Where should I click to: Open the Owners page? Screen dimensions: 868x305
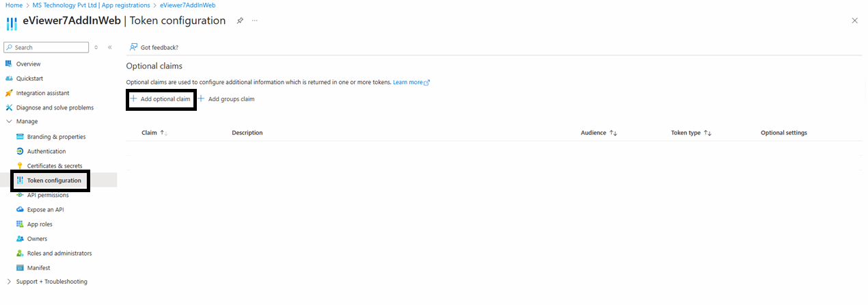37,239
